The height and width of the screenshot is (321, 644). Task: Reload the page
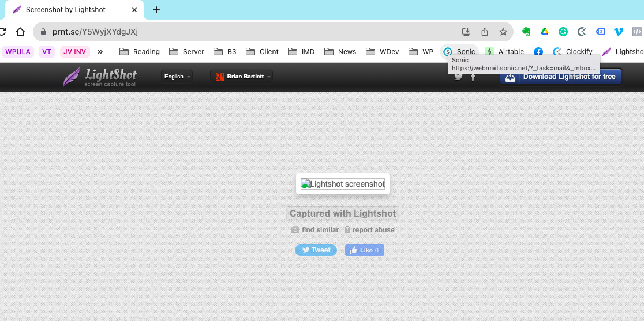[x=2, y=32]
